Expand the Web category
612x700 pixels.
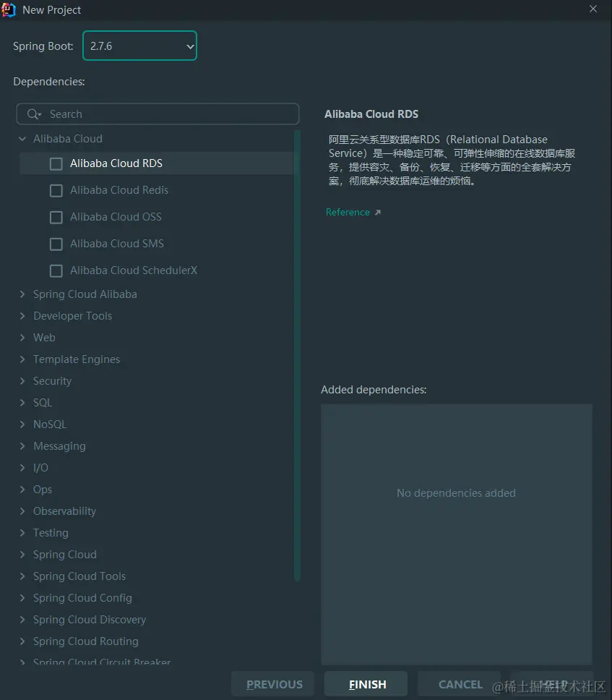point(22,338)
